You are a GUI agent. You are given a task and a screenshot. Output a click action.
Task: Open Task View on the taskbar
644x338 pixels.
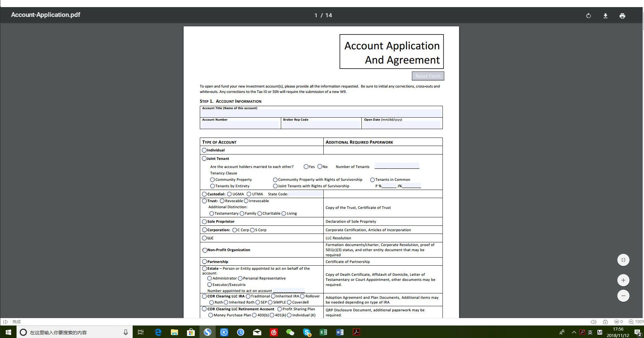(141, 332)
